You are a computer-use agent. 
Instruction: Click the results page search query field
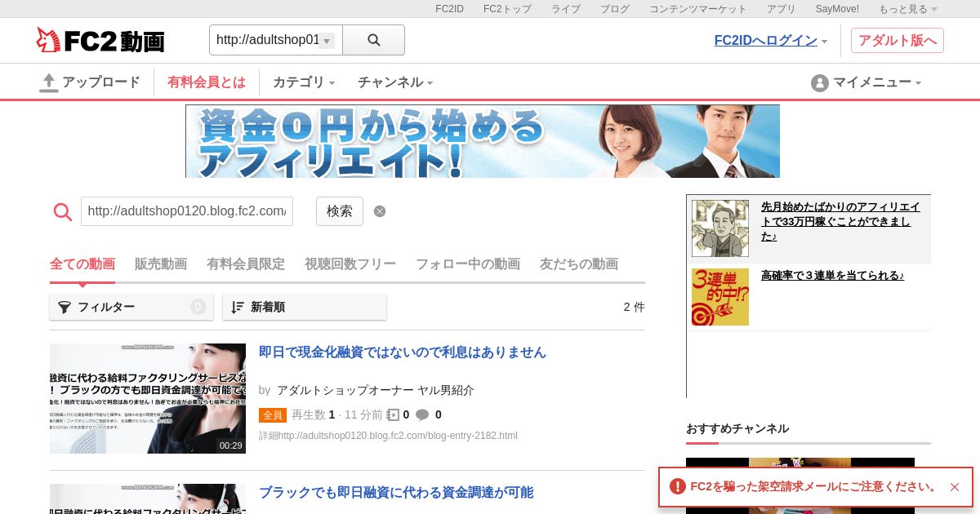pos(187,211)
